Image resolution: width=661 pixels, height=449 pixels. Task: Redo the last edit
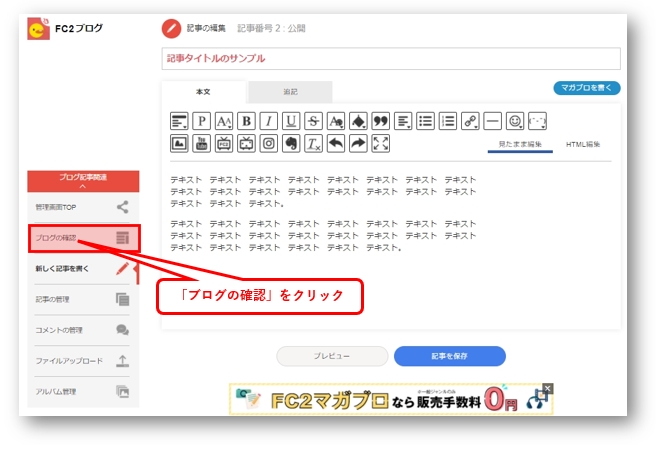[358, 143]
